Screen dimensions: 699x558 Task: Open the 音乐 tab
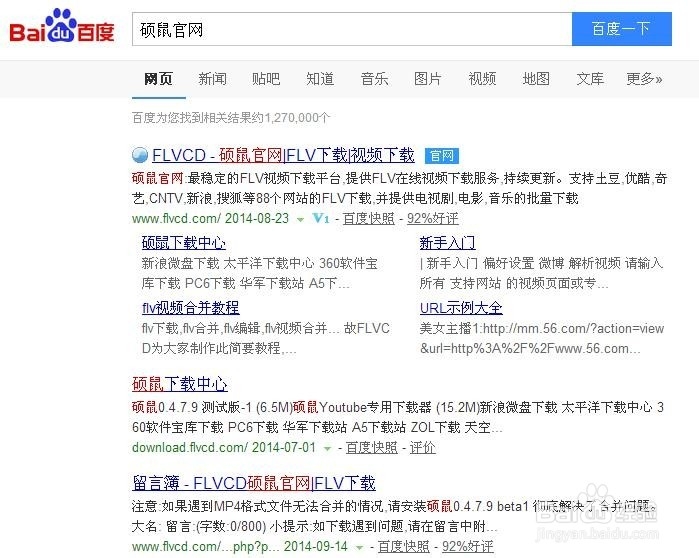coord(374,79)
